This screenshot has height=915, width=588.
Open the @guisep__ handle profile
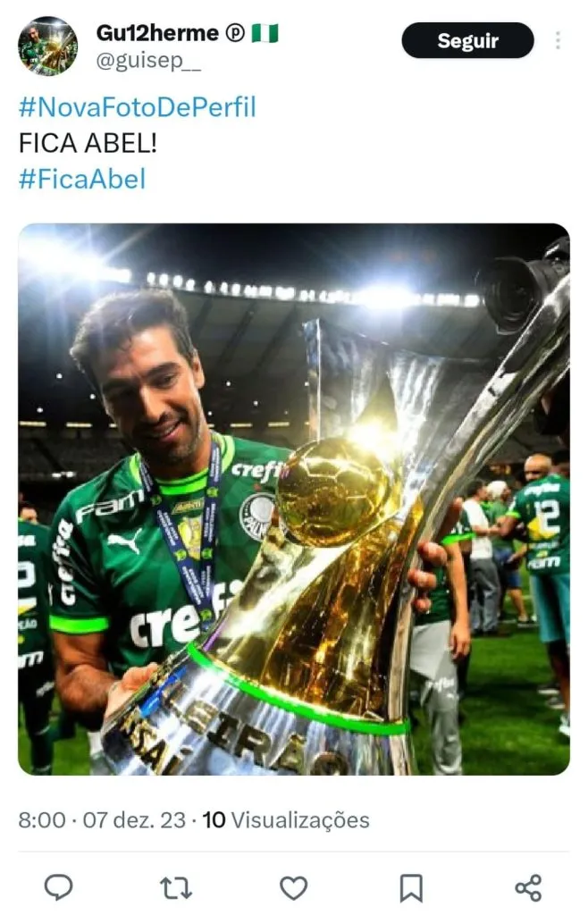[x=148, y=61]
